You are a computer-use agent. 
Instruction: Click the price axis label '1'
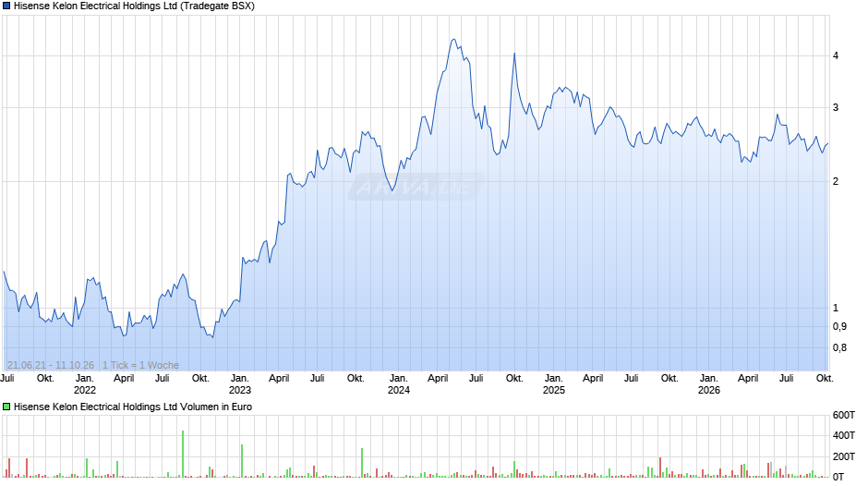pyautogui.click(x=836, y=308)
